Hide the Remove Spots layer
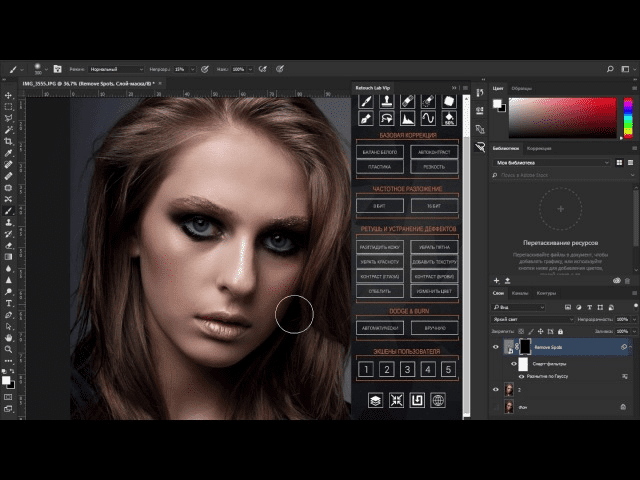Screen dimensions: 640x480 496,347
